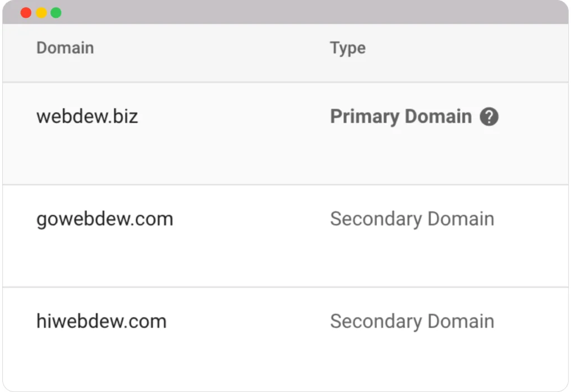Select the Primary Domain label
The width and height of the screenshot is (571, 392).
click(400, 117)
